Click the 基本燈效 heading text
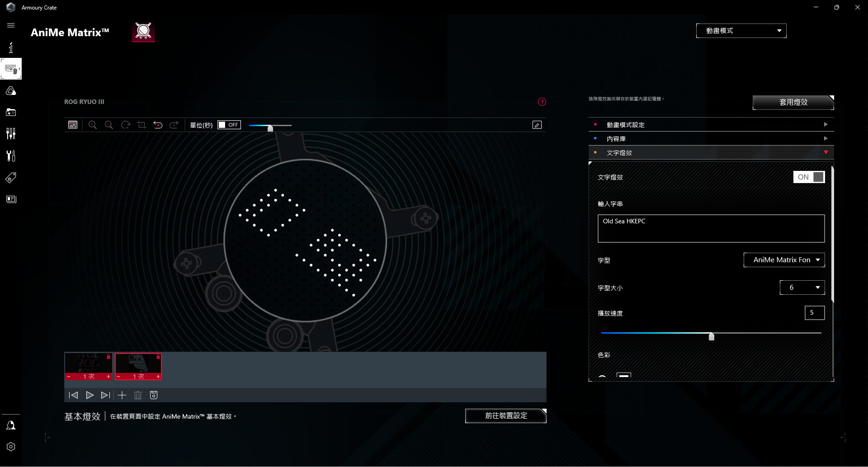868x467 pixels. (x=82, y=416)
